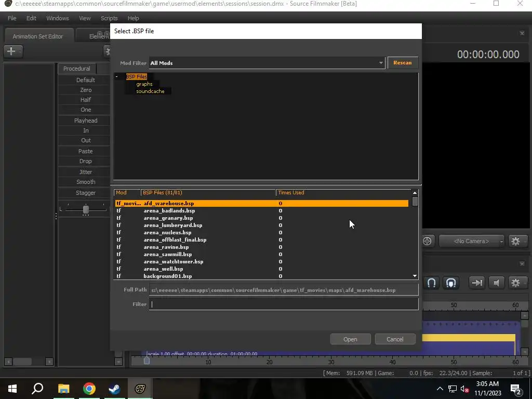Select arena_lumberyard.bsp in the list
Screen dimensions: 532x399
(x=262, y=225)
